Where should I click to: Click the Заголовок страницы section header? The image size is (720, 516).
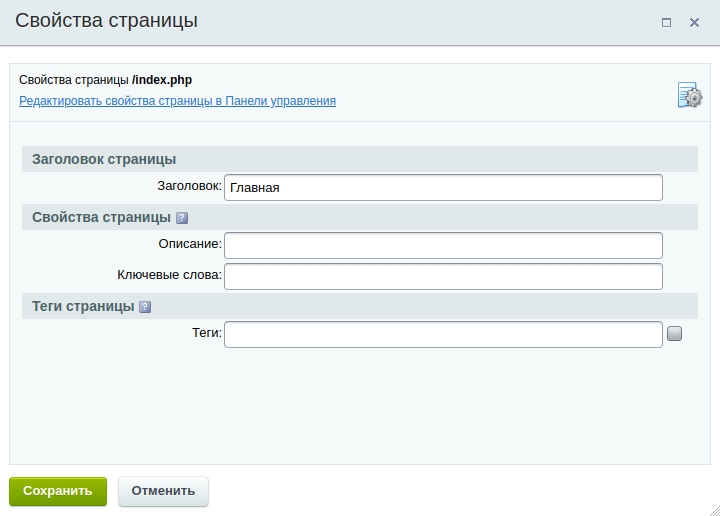pyautogui.click(x=104, y=159)
